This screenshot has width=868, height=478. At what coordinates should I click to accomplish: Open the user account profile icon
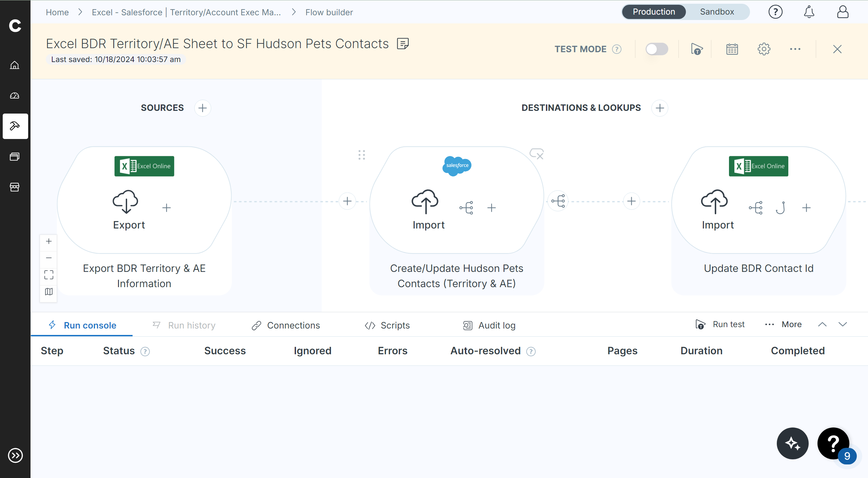pyautogui.click(x=843, y=12)
